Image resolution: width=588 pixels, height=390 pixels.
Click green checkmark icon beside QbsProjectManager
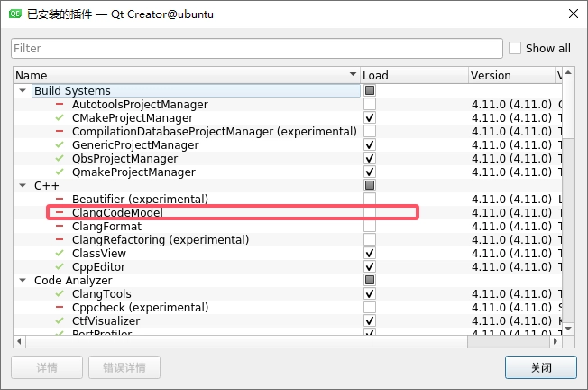point(60,159)
